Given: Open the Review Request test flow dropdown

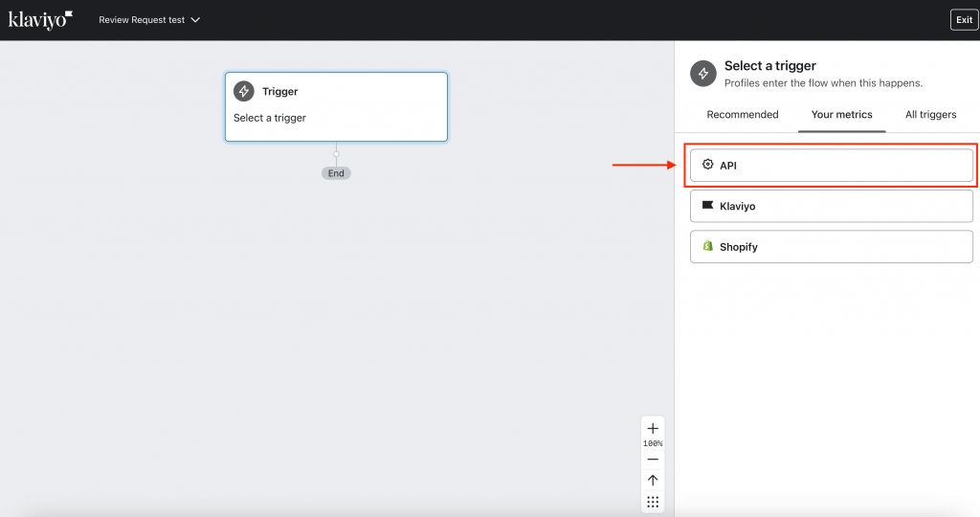Looking at the screenshot, I should [x=149, y=20].
